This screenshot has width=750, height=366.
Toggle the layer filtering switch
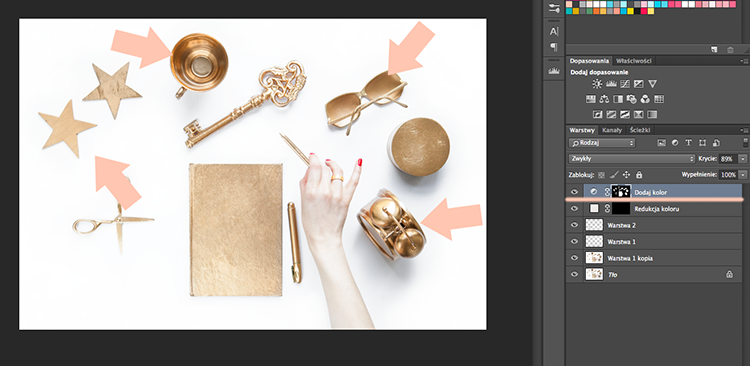tap(746, 143)
